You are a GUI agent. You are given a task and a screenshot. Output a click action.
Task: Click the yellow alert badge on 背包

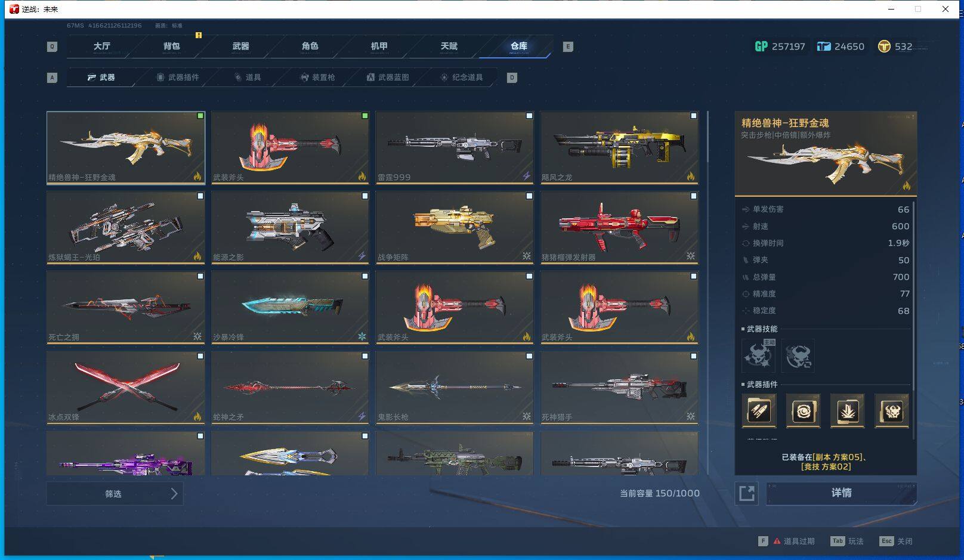(x=199, y=35)
